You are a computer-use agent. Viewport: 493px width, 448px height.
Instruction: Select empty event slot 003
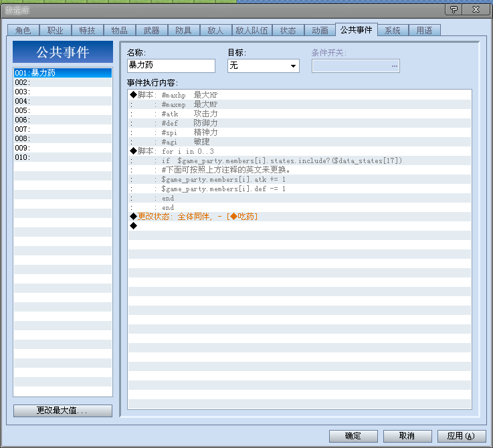click(x=63, y=92)
